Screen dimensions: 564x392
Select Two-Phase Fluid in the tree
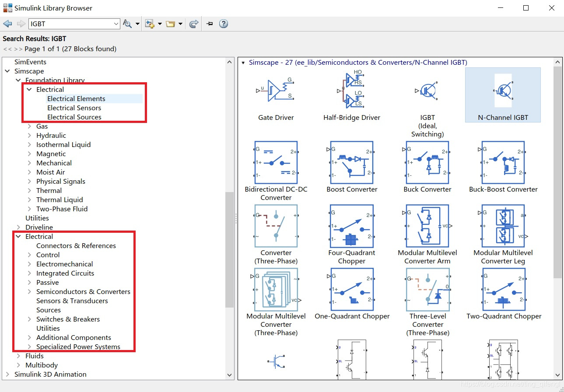pos(62,209)
